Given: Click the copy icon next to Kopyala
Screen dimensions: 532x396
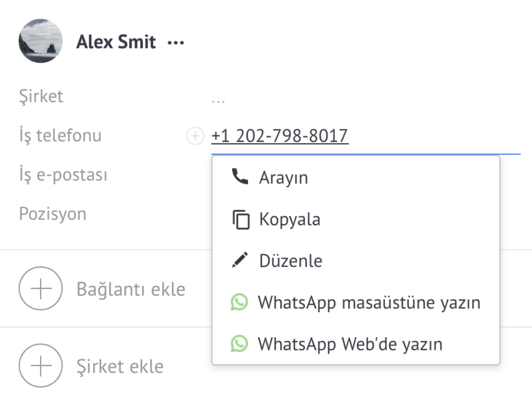Looking at the screenshot, I should 241,219.
